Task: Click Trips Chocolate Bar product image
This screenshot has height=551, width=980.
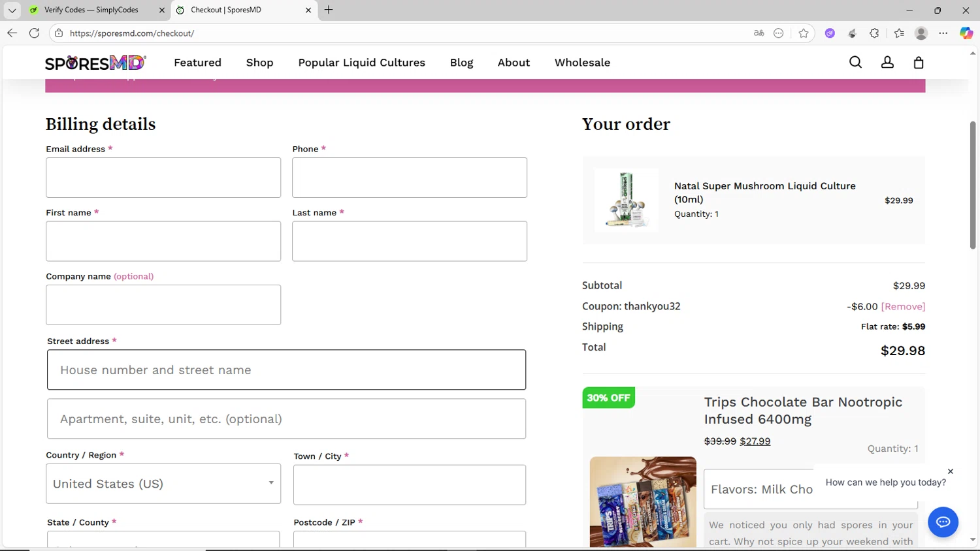Action: (x=643, y=502)
